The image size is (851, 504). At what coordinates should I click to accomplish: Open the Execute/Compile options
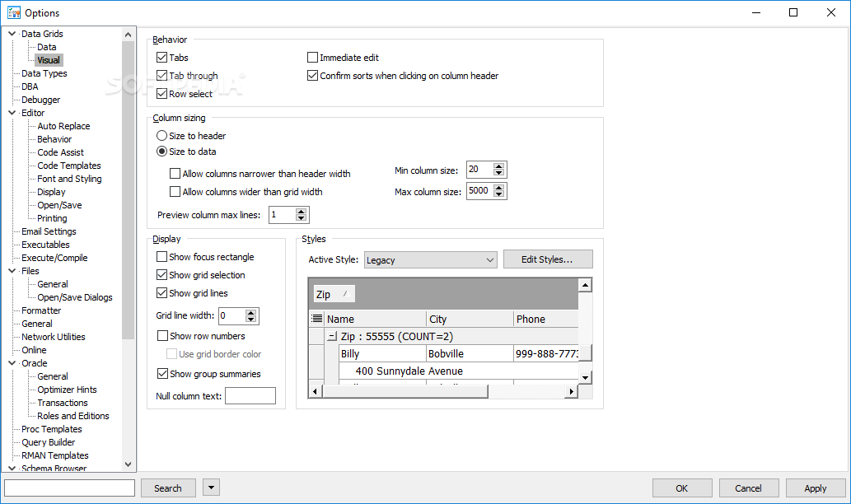[x=54, y=258]
